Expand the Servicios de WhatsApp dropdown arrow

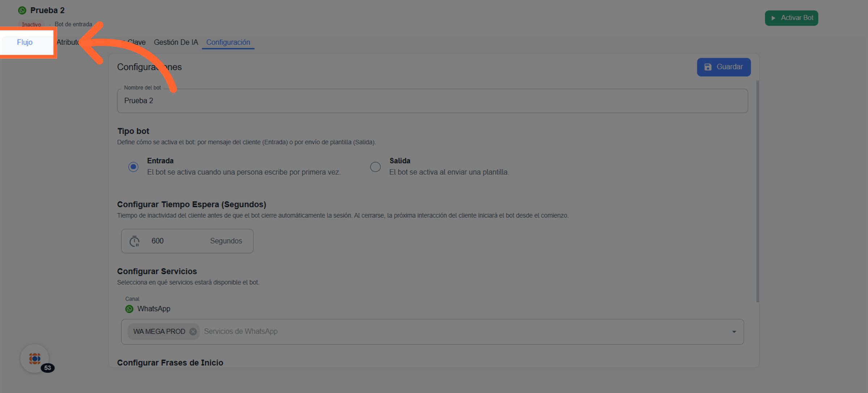(734, 332)
